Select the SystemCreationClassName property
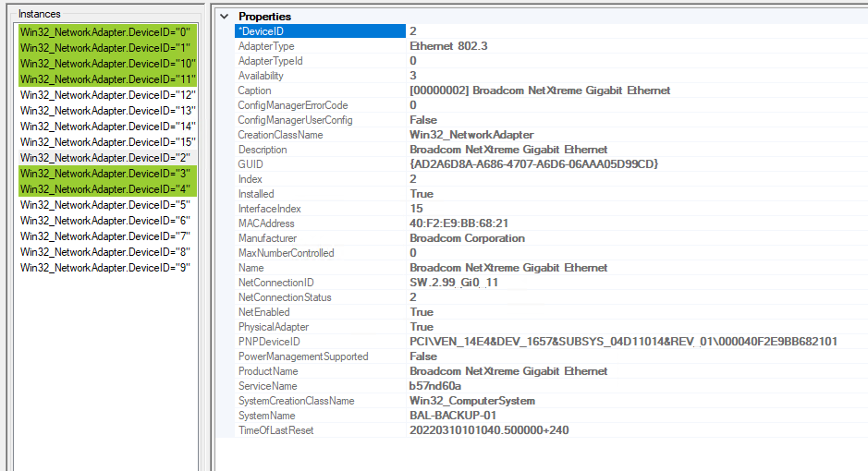Viewport: 868px width, 471px height. [296, 401]
